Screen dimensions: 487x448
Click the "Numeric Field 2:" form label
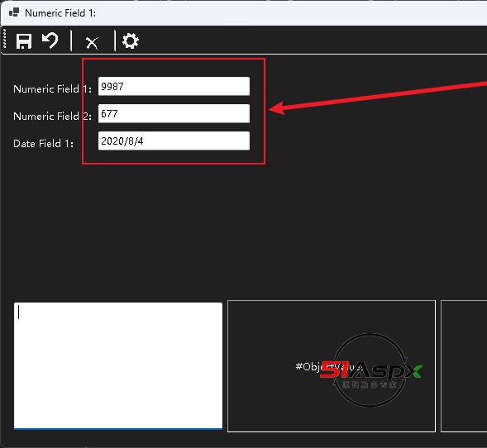pyautogui.click(x=52, y=117)
